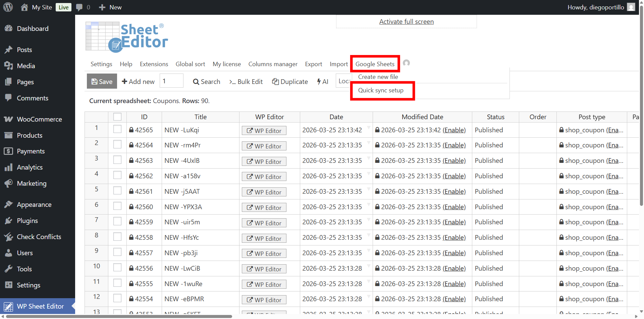The height and width of the screenshot is (319, 644).
Task: Toggle the select-all checkbox in table header
Action: click(x=117, y=117)
